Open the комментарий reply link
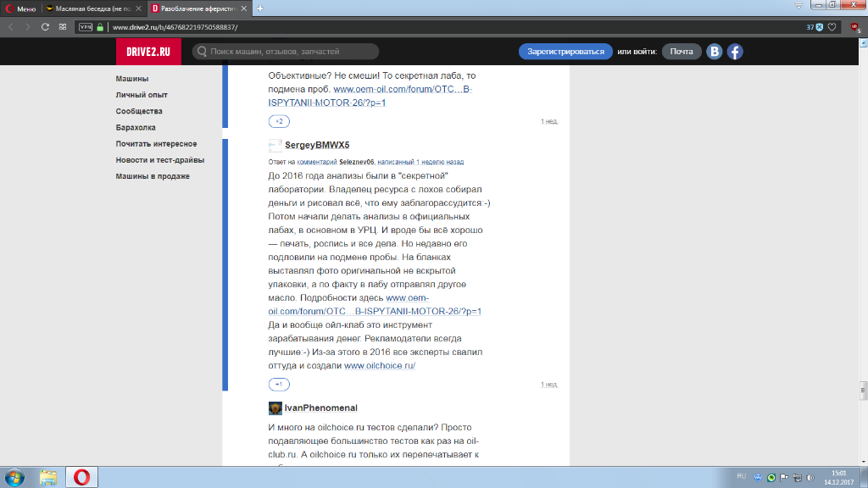The height and width of the screenshot is (488, 868). click(x=317, y=162)
